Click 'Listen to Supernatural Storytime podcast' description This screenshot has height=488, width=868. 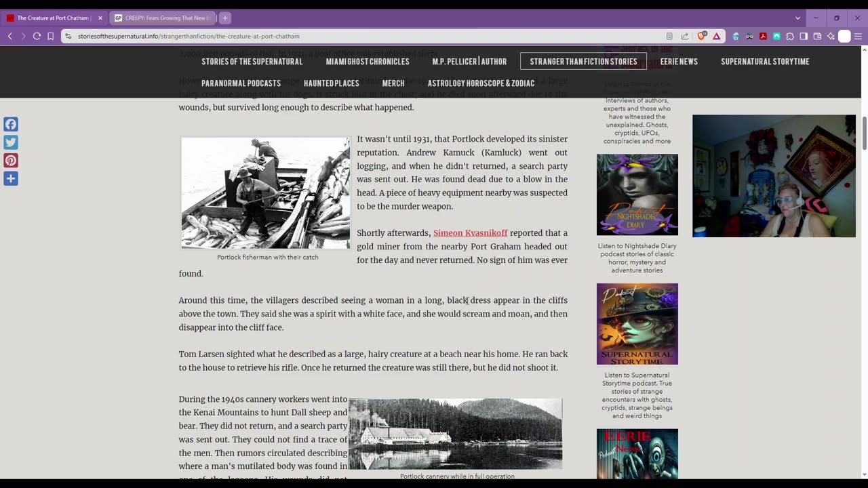(637, 395)
